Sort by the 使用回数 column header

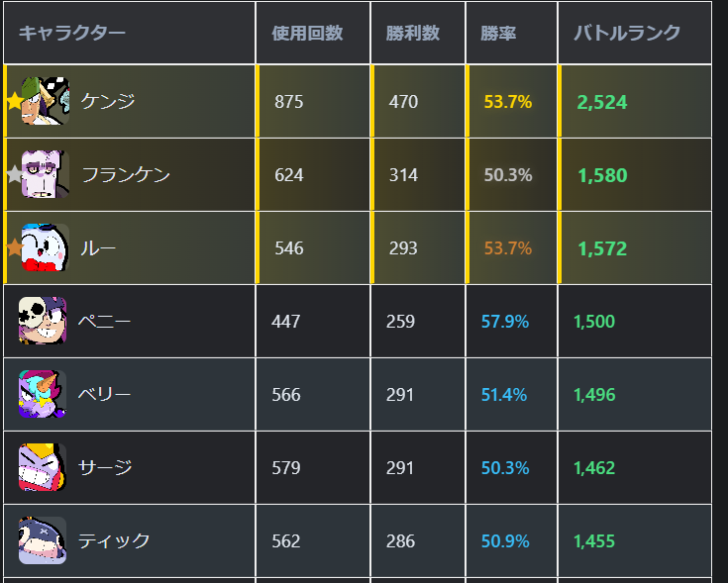click(x=307, y=33)
